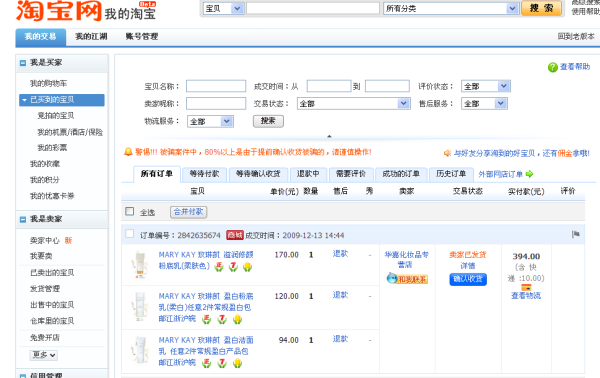The height and width of the screenshot is (378, 600).
Task: Click the flag icon on the order header
Action: coord(576,234)
